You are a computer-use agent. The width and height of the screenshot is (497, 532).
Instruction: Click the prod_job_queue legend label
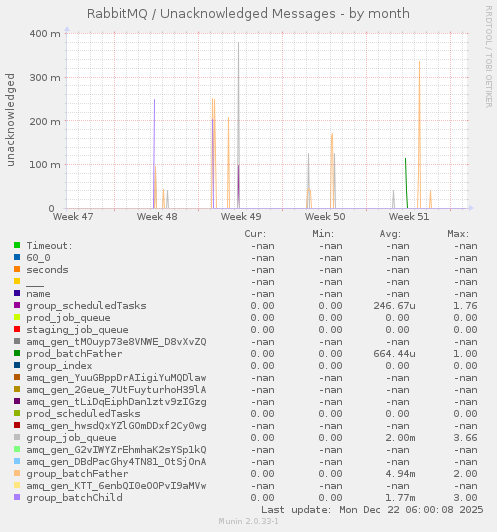coord(69,318)
